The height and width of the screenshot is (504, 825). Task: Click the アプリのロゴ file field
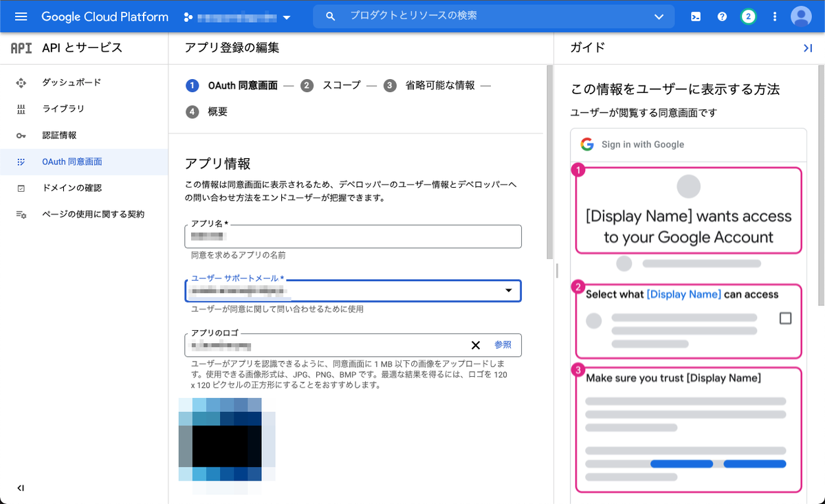pos(353,345)
